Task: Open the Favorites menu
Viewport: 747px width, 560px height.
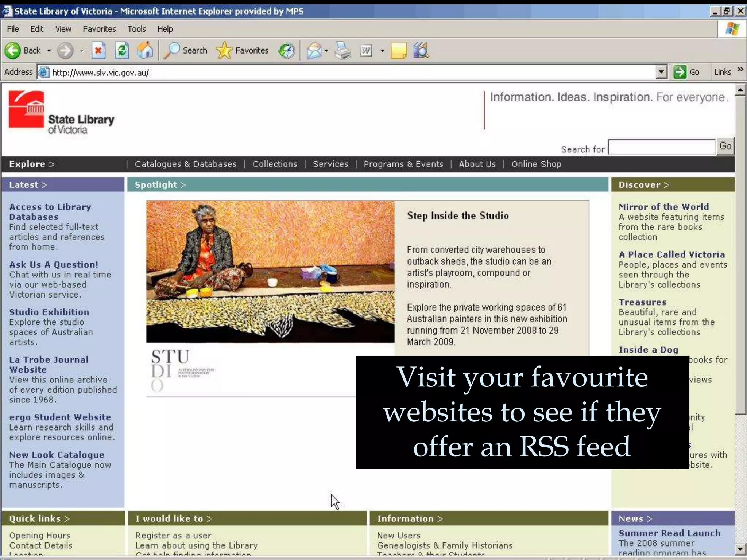Action: [99, 29]
